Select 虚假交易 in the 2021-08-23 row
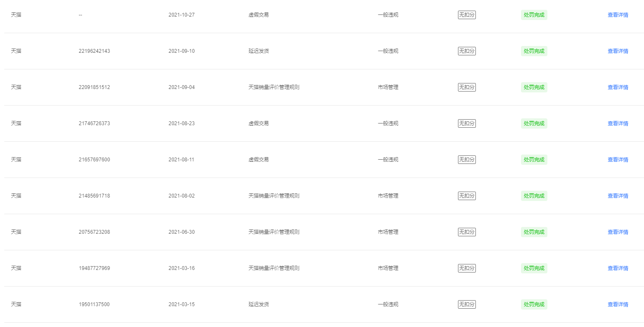644x327 pixels. click(x=258, y=123)
